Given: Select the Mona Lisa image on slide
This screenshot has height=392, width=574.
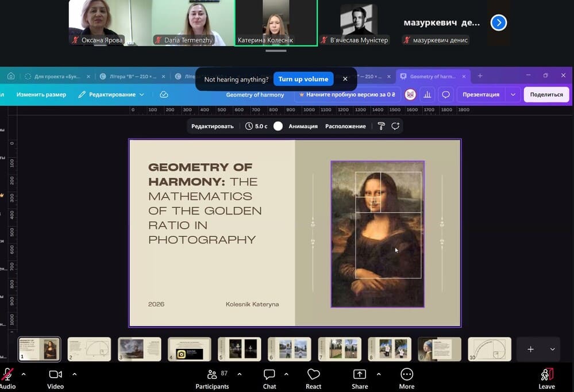Looking at the screenshot, I should click(x=377, y=234).
